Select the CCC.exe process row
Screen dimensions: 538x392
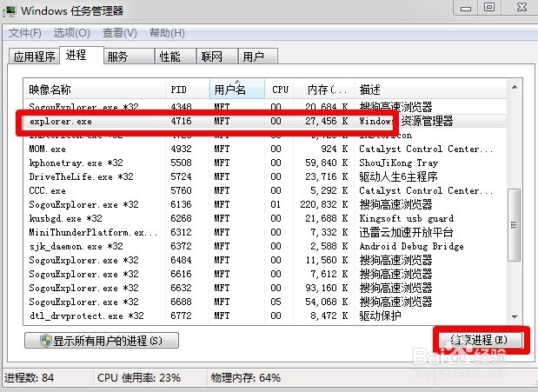tap(264, 190)
